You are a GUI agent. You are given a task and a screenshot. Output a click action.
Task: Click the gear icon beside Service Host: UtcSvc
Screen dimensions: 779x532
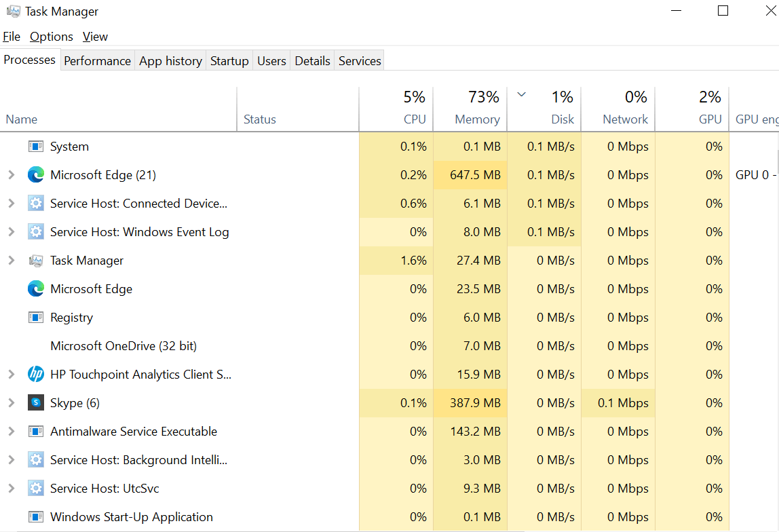point(35,488)
